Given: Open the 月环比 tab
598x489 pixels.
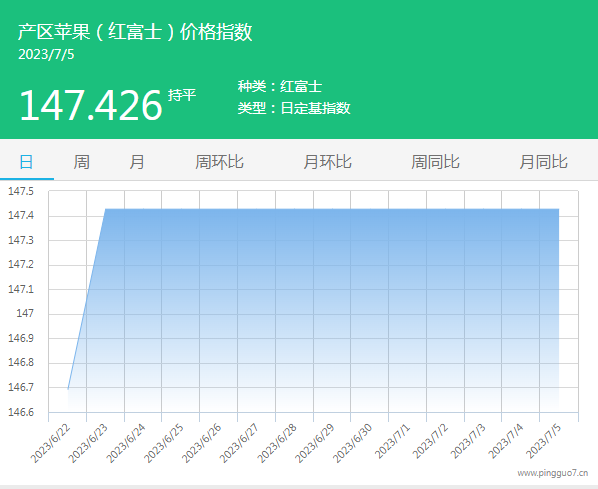Looking at the screenshot, I should (327, 162).
